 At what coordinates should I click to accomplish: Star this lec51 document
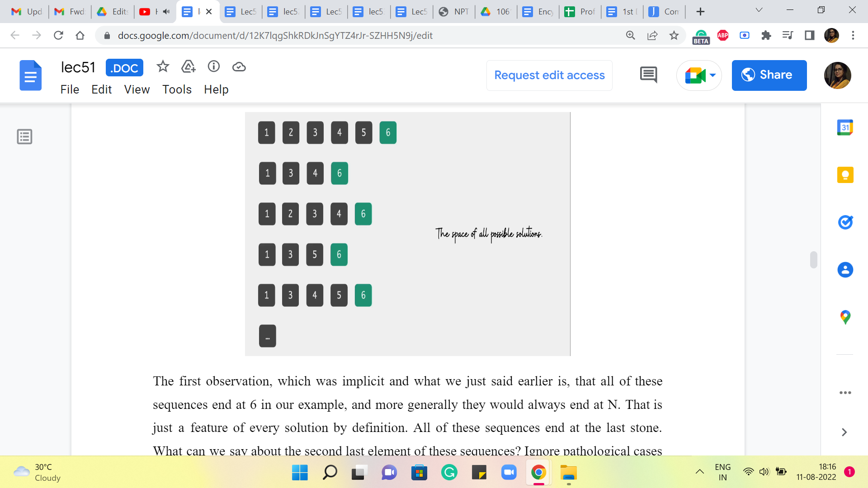(x=163, y=67)
